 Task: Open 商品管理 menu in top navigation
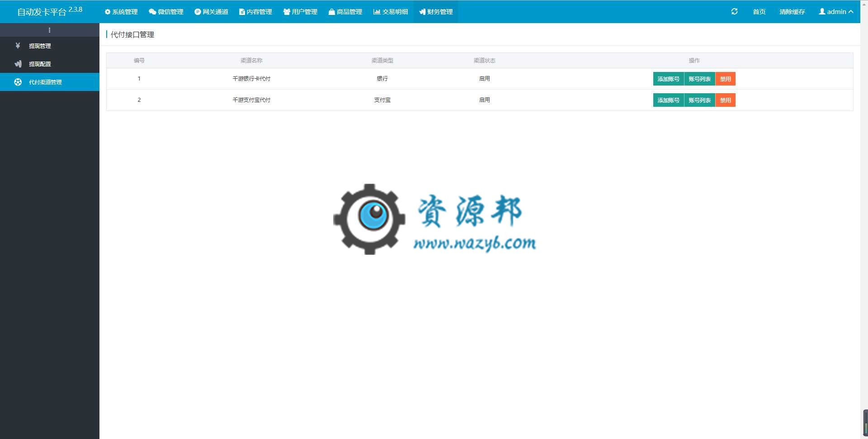click(x=345, y=12)
